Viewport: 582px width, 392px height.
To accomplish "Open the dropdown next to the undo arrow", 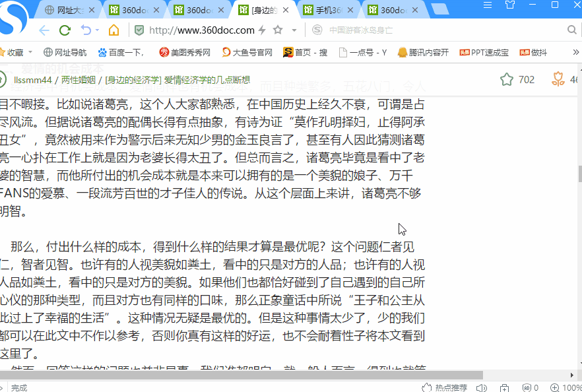I will pyautogui.click(x=97, y=30).
